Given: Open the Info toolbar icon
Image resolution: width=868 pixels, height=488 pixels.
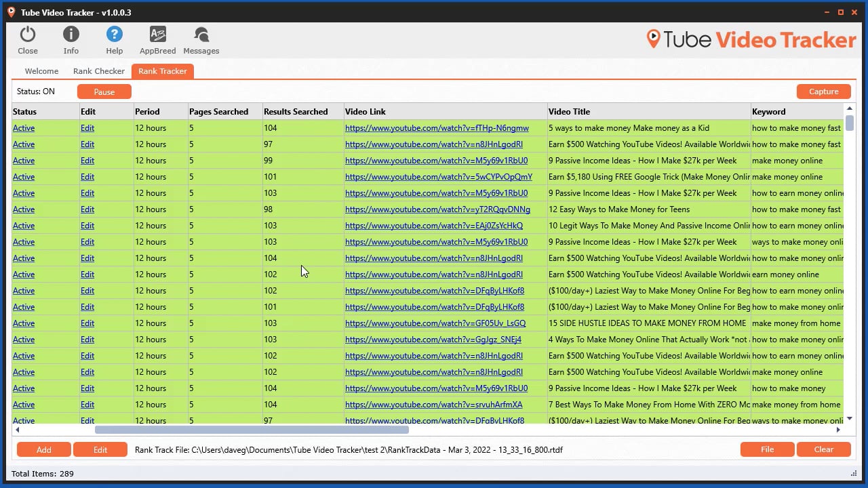Looking at the screenshot, I should point(71,35).
